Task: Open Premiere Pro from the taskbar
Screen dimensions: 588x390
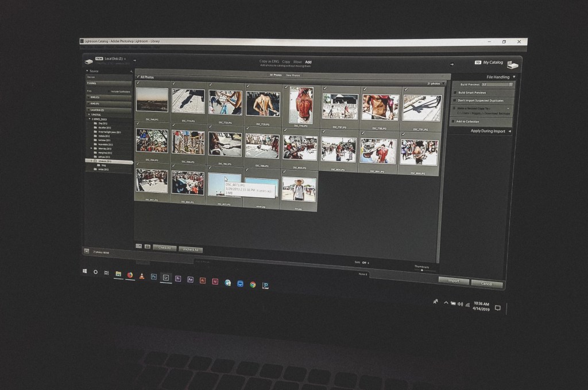Action: click(178, 278)
